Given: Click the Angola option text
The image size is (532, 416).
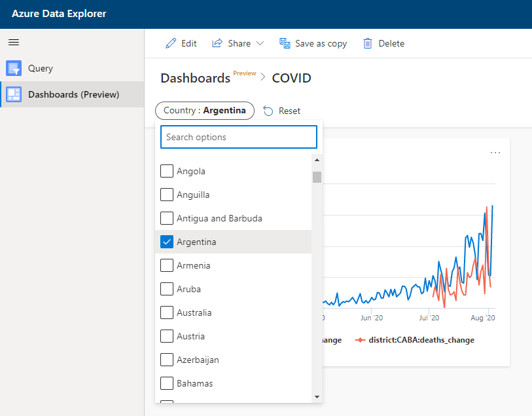Looking at the screenshot, I should [x=191, y=172].
